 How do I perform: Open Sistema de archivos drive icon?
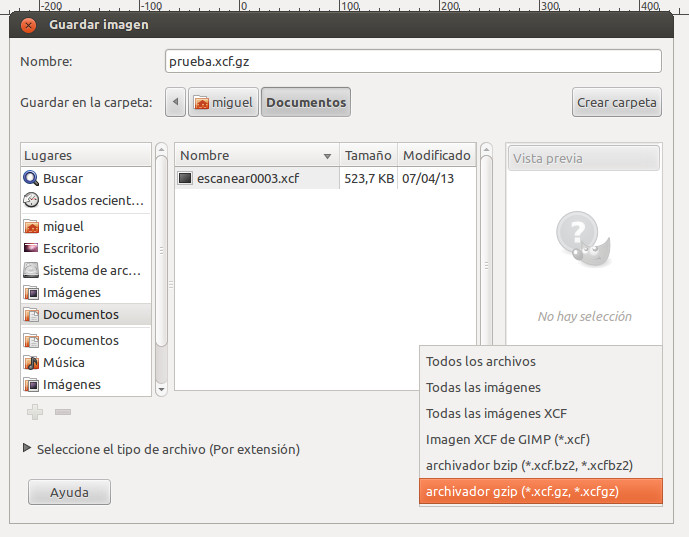(x=31, y=271)
